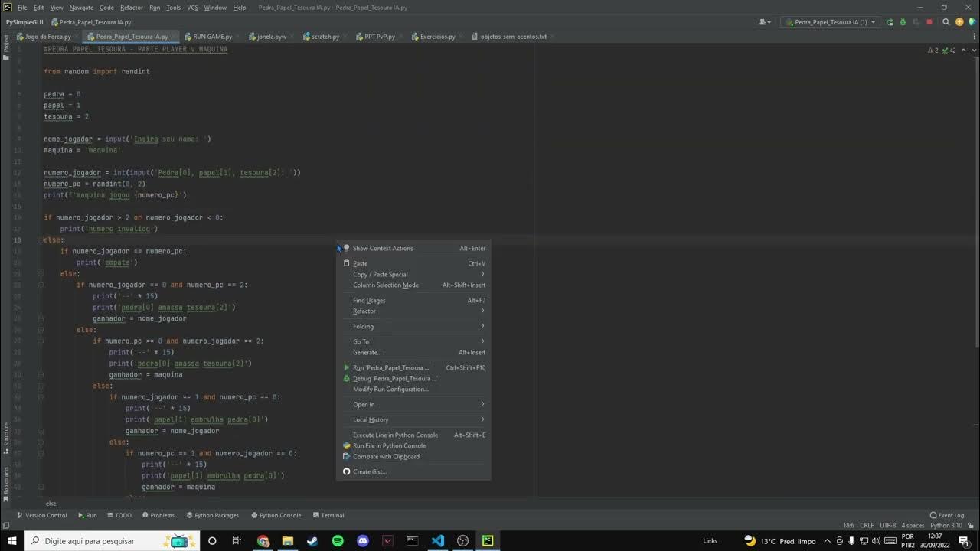
Task: Choose Find Usages in context menu
Action: pos(413,301)
